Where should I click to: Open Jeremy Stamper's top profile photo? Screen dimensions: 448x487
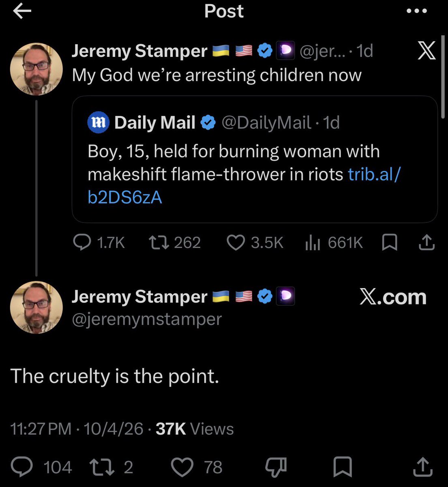click(x=36, y=69)
